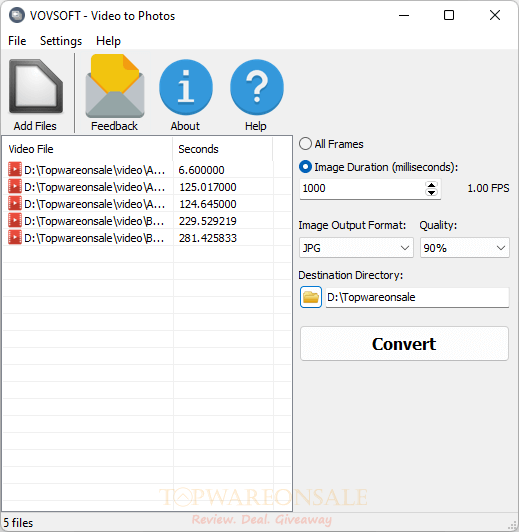
Task: Minimize the Video to Photos window
Action: (x=404, y=15)
